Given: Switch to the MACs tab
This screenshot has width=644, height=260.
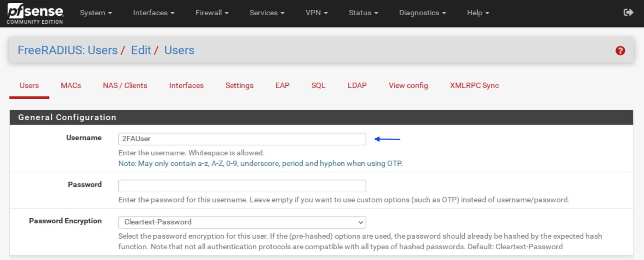Looking at the screenshot, I should pos(71,85).
